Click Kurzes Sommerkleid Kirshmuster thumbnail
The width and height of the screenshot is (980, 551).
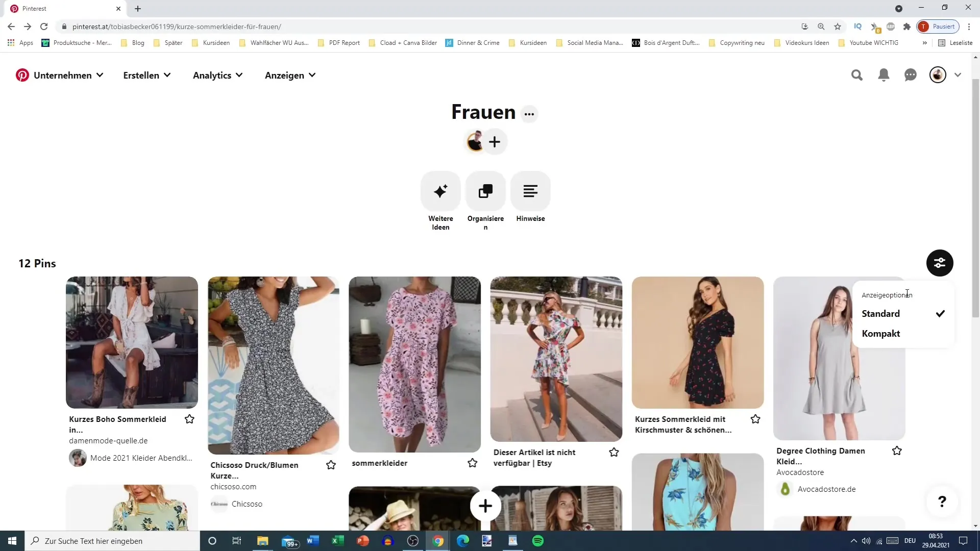700,343
